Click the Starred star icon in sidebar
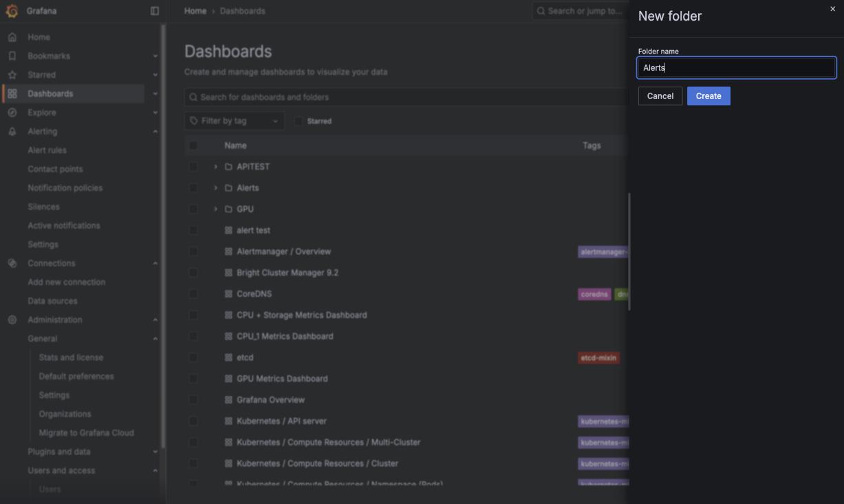The image size is (844, 504). (12, 75)
